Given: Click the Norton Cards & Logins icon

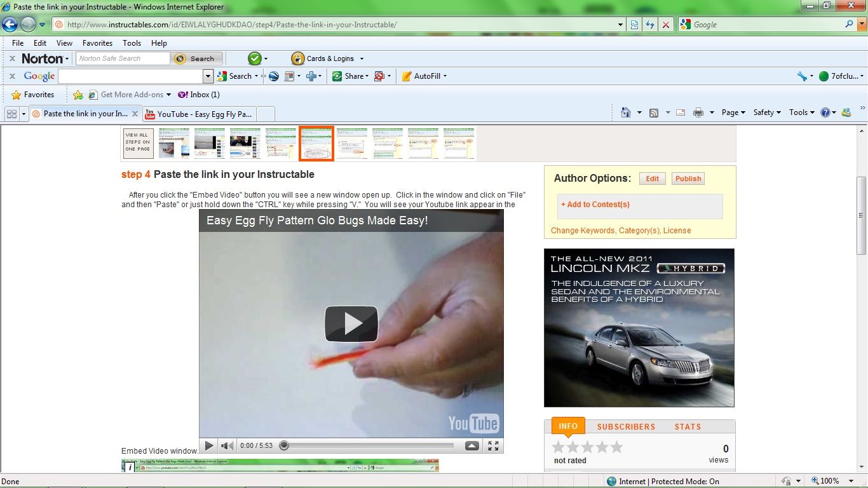Looking at the screenshot, I should 297,58.
